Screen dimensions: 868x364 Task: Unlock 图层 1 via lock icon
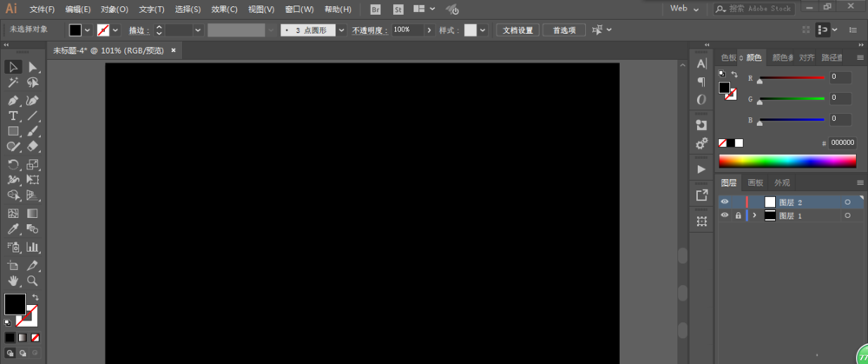point(738,215)
